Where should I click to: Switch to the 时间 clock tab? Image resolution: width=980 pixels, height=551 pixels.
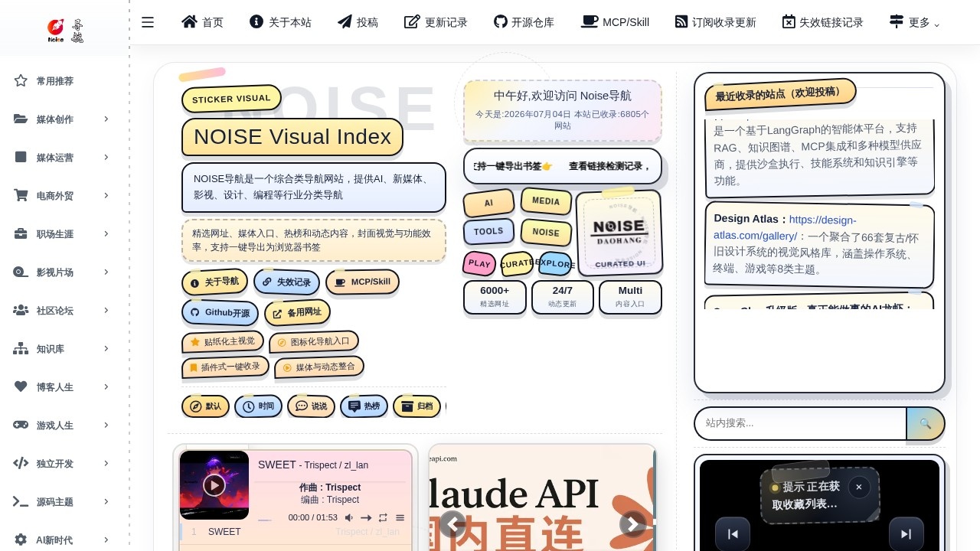pyautogui.click(x=258, y=406)
